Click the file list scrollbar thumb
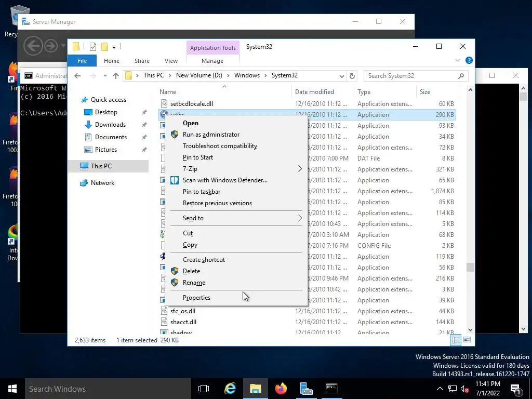Image resolution: width=532 pixels, height=399 pixels. pos(470,268)
